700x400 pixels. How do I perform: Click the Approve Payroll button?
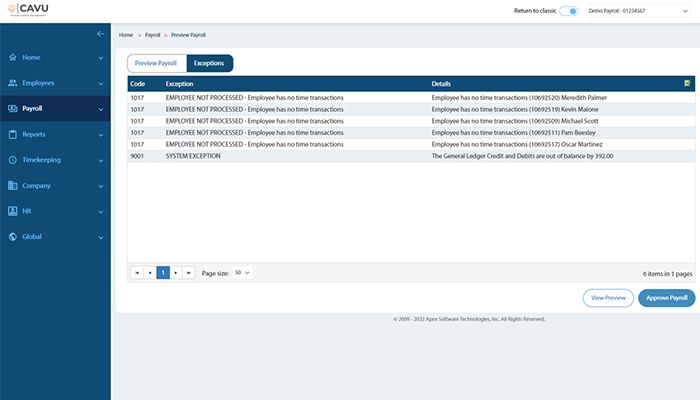[666, 298]
